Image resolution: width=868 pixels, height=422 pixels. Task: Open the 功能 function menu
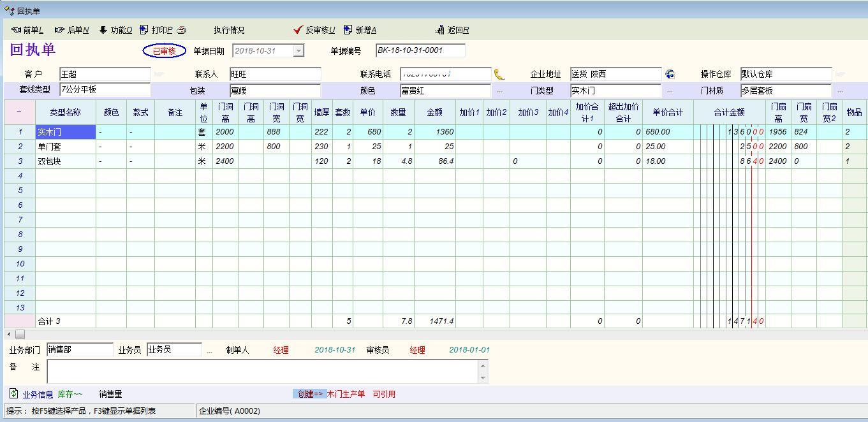click(116, 30)
